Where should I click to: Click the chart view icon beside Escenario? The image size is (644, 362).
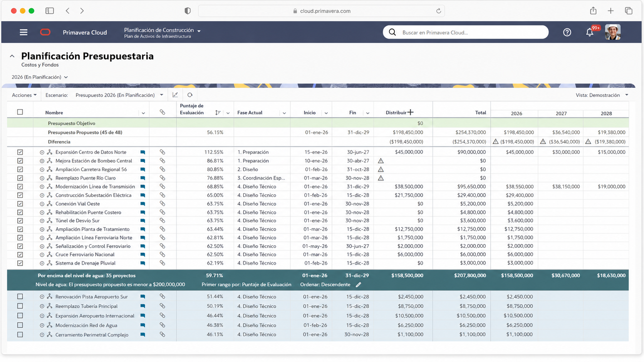(175, 95)
